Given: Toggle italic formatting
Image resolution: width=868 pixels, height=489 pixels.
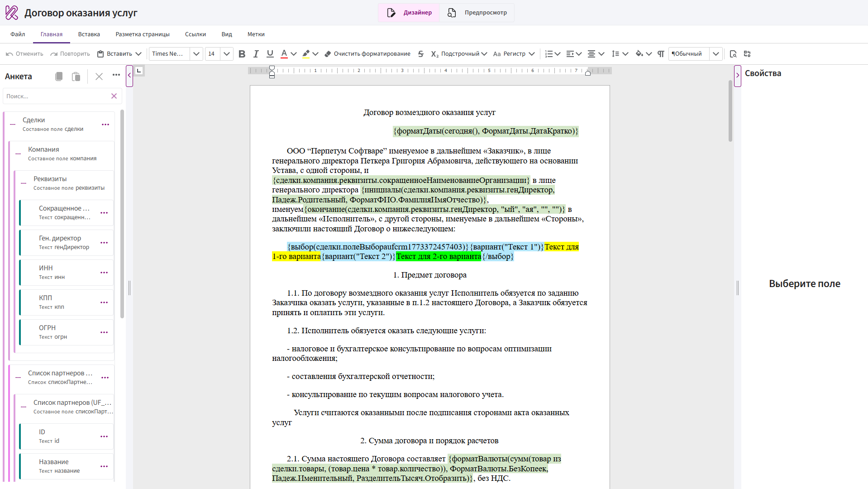Looking at the screenshot, I should tap(256, 54).
